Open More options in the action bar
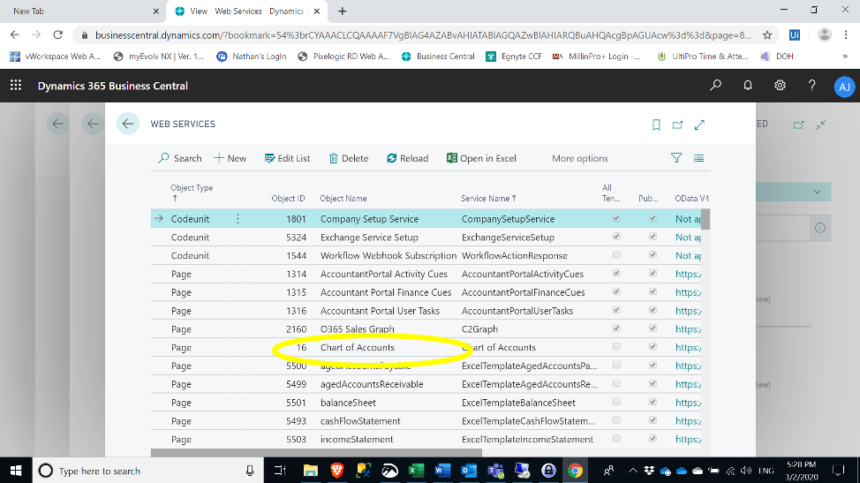 580,158
